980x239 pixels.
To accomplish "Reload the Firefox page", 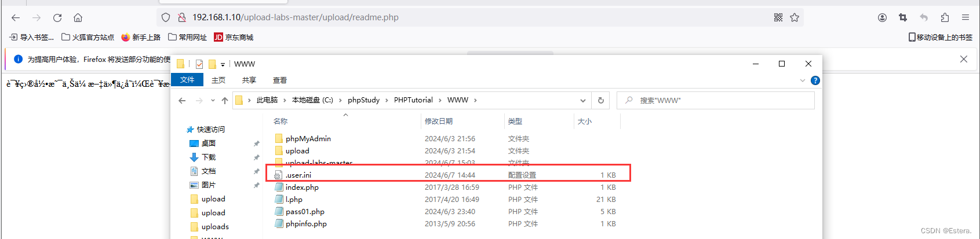I will click(x=57, y=17).
